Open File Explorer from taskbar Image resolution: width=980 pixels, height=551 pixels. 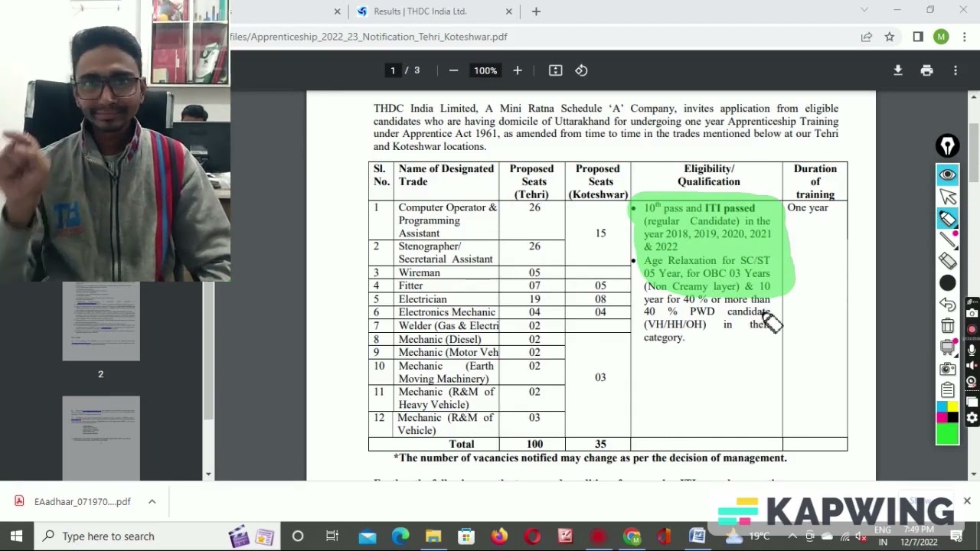(x=433, y=536)
